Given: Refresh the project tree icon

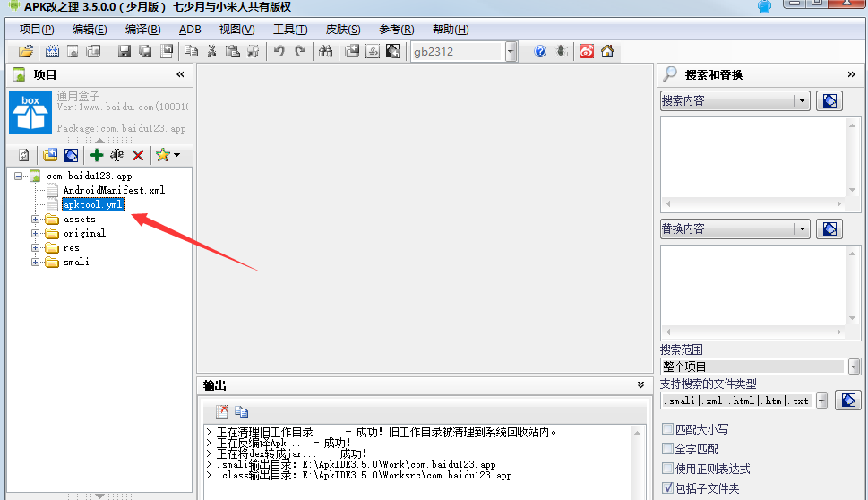Looking at the screenshot, I should (24, 155).
